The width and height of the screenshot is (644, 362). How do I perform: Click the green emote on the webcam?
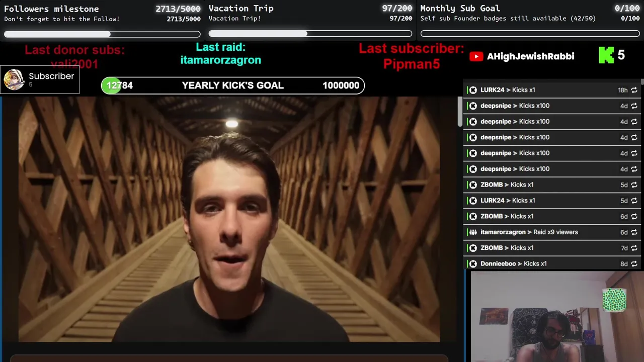tap(614, 300)
